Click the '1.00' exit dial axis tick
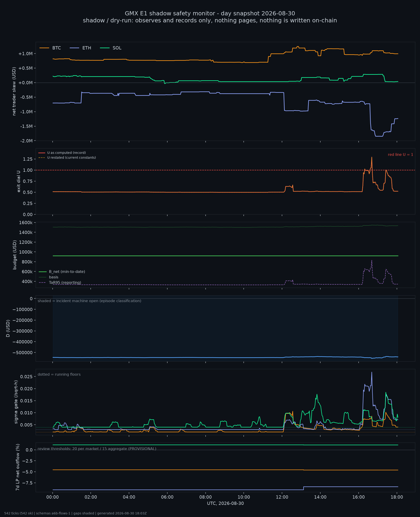Image resolution: width=420 pixels, height=517 pixels. 28,170
